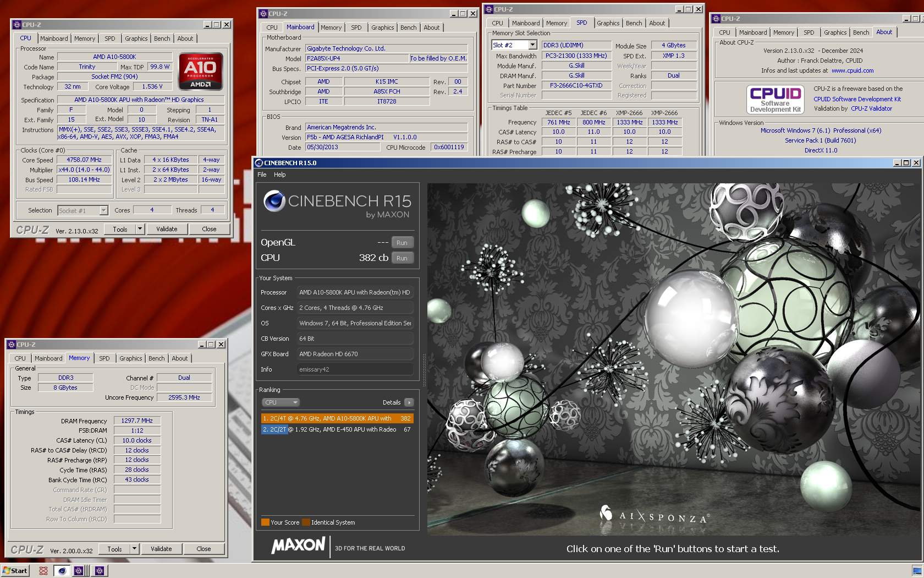Open Tools dropdown arrow in CPU-Z Memory window
The height and width of the screenshot is (578, 924).
pos(134,549)
